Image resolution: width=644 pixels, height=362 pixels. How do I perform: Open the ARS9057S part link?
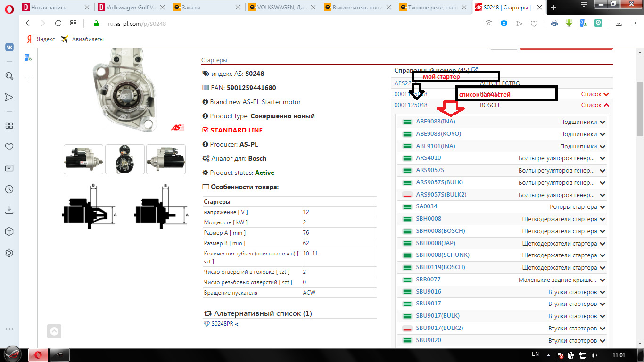430,170
